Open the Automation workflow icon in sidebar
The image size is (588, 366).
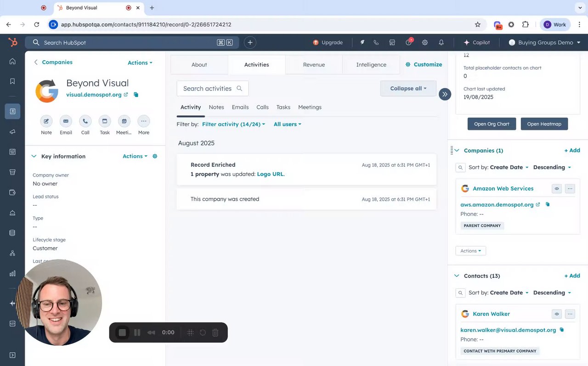tap(12, 253)
